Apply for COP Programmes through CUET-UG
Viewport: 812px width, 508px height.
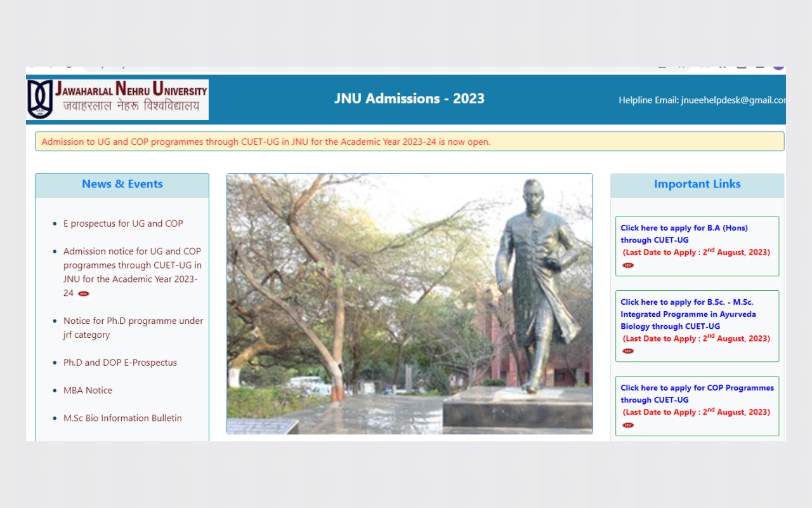(697, 394)
